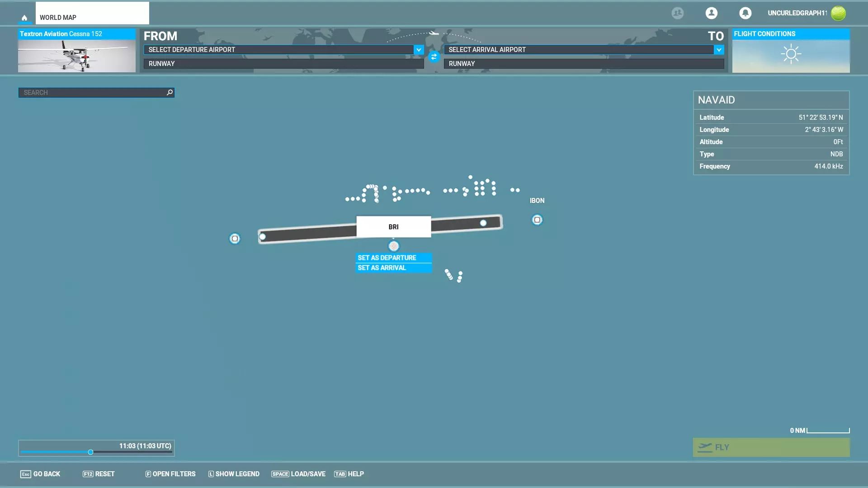Select the IBON waypoint marker
The width and height of the screenshot is (868, 488).
(x=537, y=220)
